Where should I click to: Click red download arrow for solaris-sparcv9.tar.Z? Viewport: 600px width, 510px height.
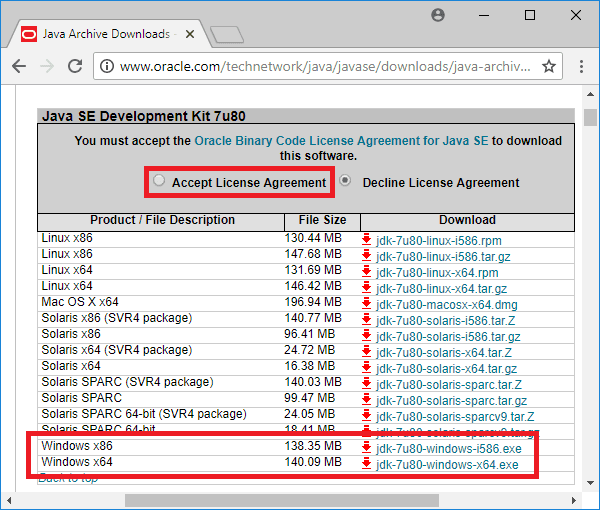366,415
